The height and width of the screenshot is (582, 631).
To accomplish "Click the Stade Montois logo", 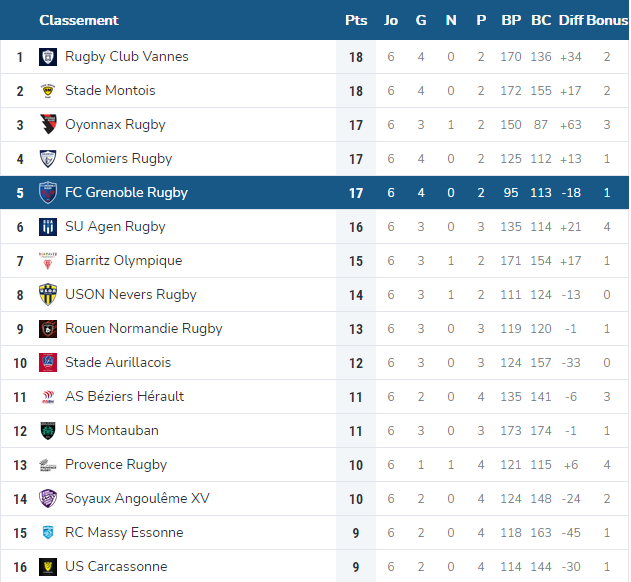I will 47,91.
